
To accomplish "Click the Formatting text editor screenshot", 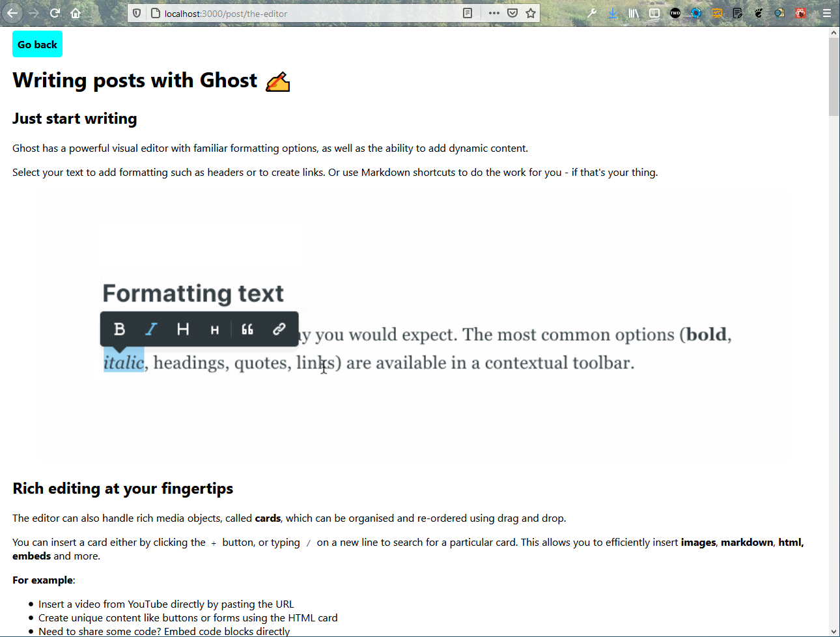I will tap(413, 326).
